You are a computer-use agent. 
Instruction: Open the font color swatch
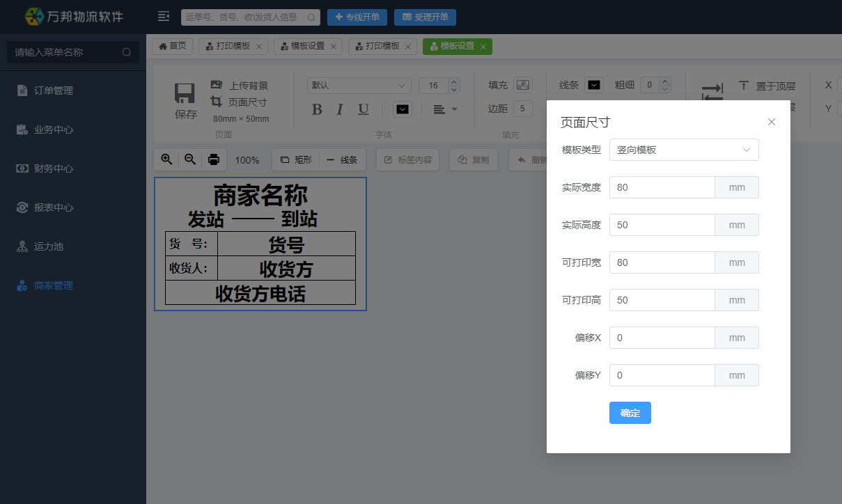[403, 109]
